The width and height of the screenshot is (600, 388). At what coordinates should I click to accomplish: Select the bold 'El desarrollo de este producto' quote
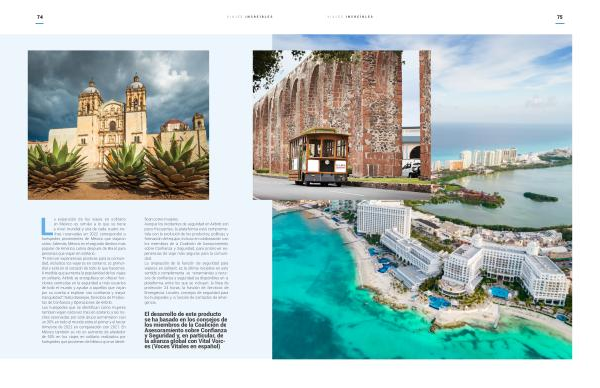click(186, 330)
